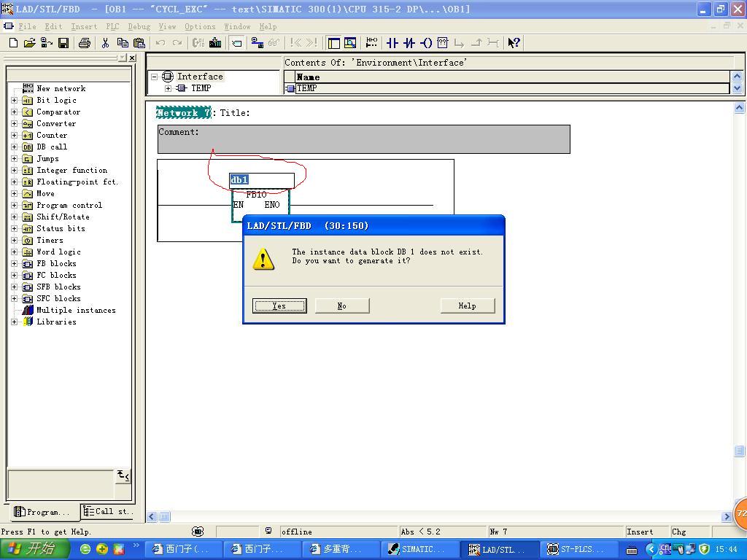Click the Comment box of Network 7

363,139
